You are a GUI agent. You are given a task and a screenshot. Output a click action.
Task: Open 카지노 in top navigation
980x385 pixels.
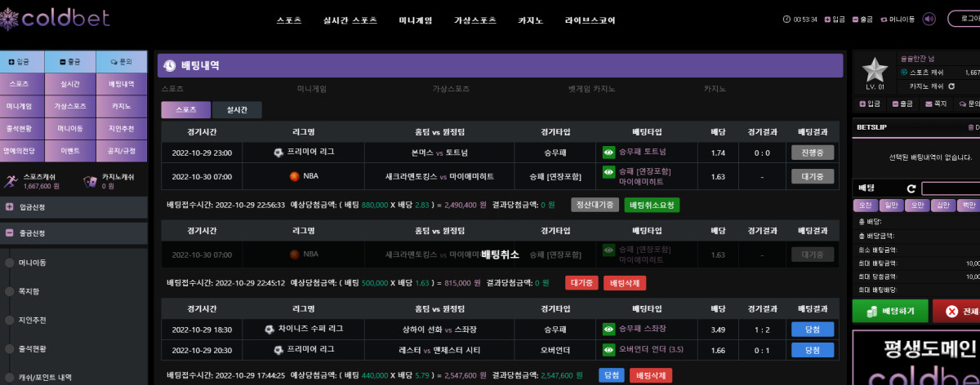531,20
